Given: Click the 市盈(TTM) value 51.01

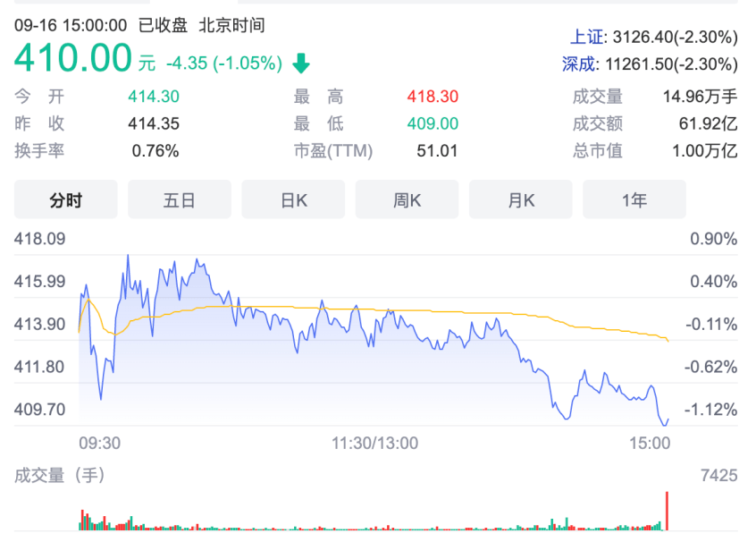Looking at the screenshot, I should pyautogui.click(x=437, y=151).
